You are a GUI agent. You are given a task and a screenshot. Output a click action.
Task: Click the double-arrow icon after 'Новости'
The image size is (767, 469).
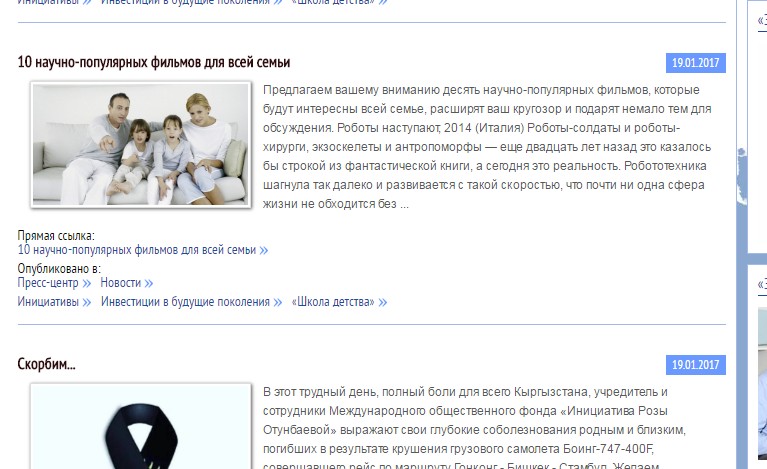pos(149,284)
